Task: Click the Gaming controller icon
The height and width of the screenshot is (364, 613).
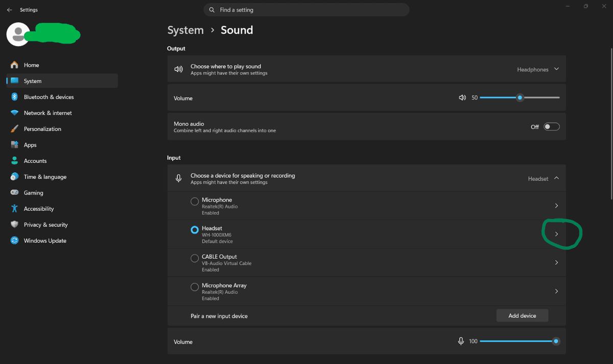Action: tap(14, 192)
